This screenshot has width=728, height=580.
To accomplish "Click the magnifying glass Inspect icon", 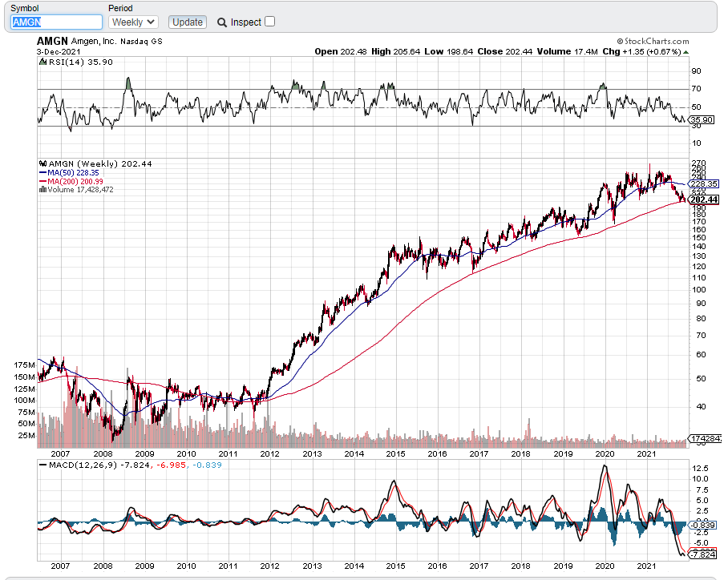I will (221, 22).
